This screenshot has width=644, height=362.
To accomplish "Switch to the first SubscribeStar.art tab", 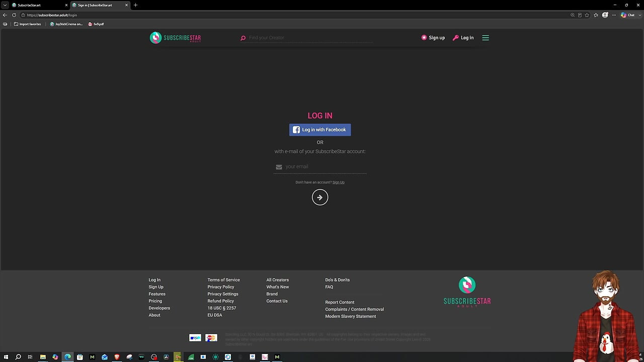I will [x=38, y=5].
